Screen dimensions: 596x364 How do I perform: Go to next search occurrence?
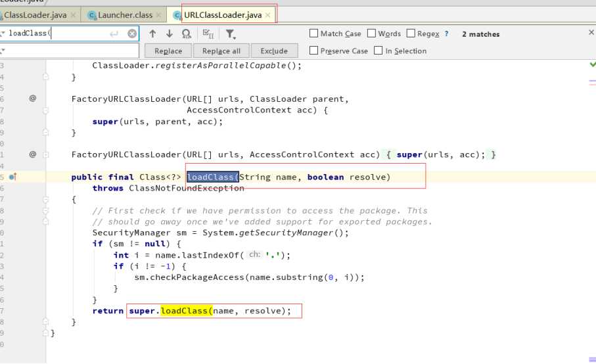tap(169, 34)
